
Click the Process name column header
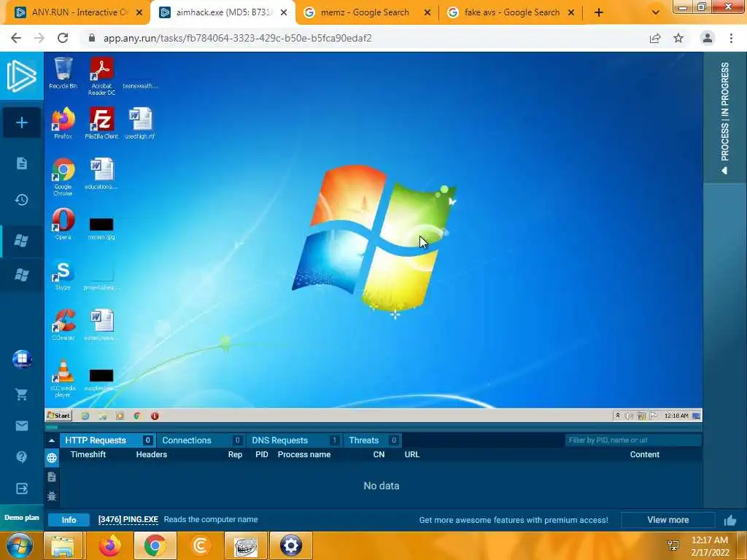click(x=304, y=454)
